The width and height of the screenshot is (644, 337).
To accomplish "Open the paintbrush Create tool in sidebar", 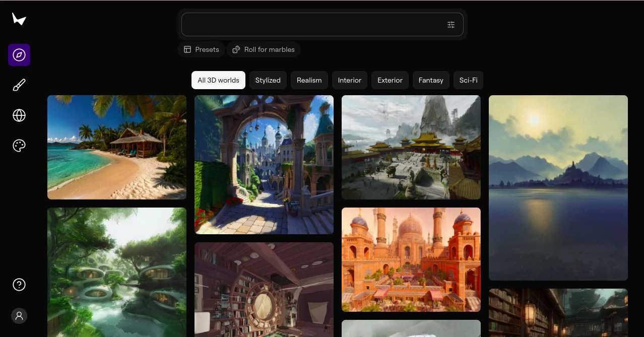I will 19,85.
